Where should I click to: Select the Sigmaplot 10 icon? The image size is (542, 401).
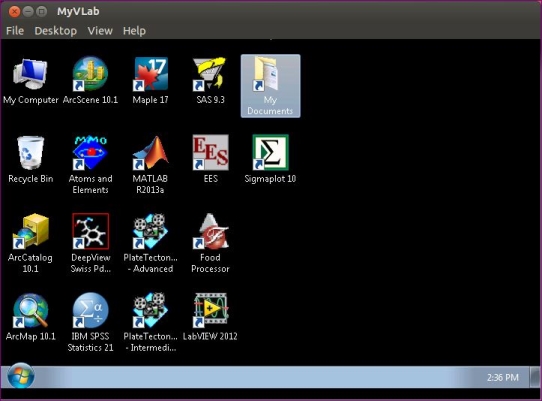(x=270, y=159)
